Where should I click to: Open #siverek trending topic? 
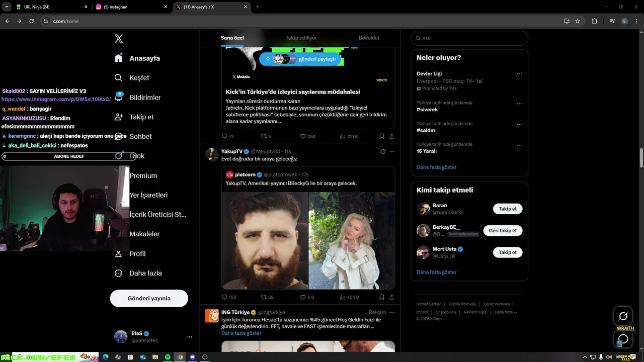427,110
